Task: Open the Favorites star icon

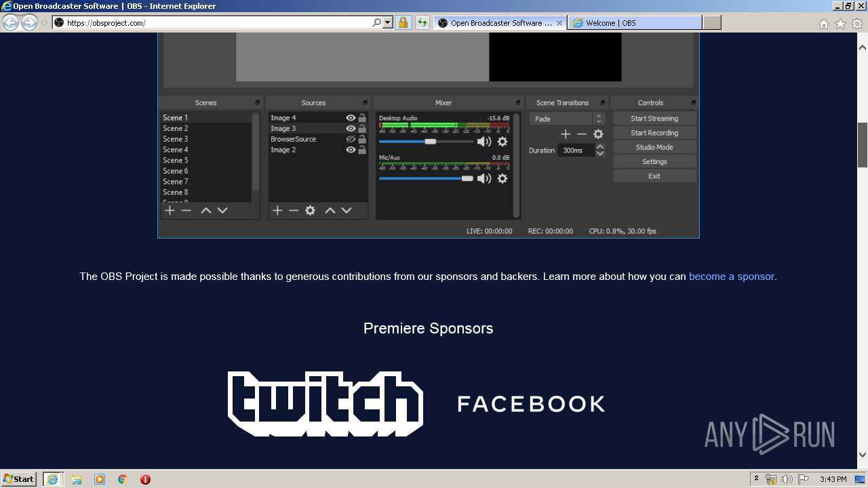Action: coord(840,24)
